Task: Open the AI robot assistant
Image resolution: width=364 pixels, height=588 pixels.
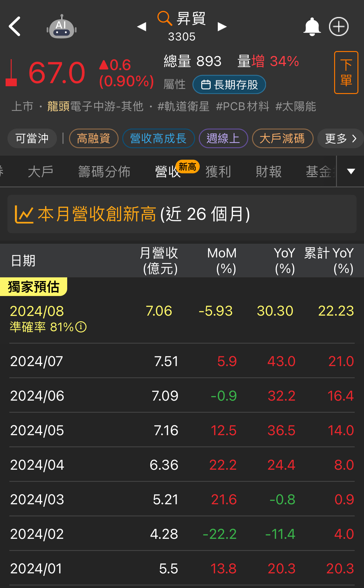Action: pyautogui.click(x=62, y=27)
